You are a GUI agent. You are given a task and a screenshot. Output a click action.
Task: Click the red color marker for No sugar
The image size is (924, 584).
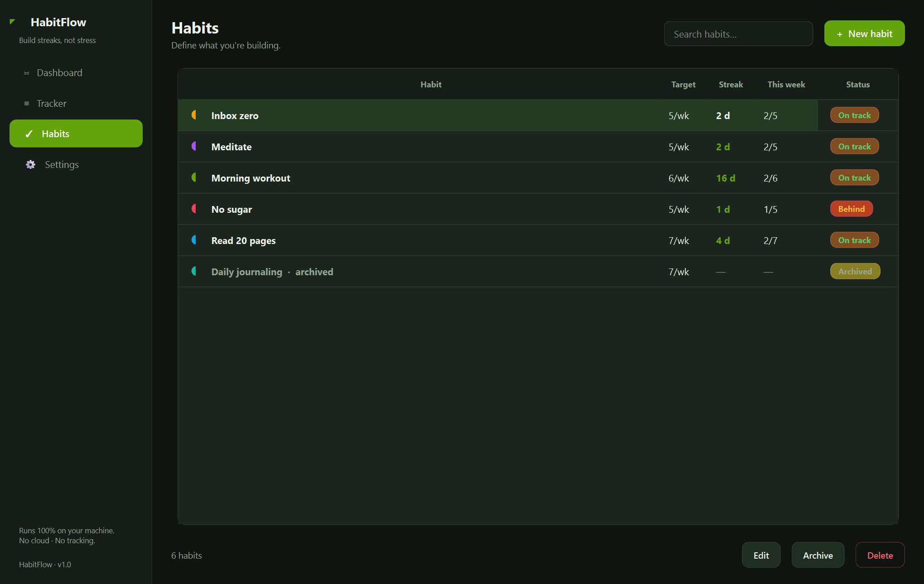tap(194, 209)
